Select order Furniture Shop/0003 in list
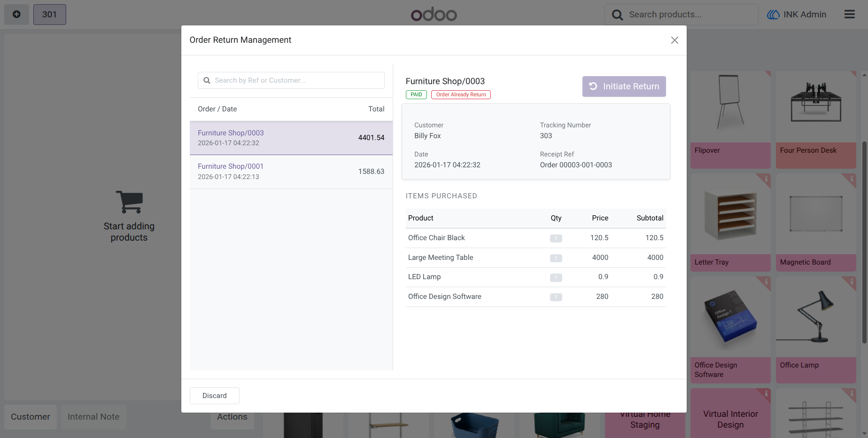868x438 pixels. pos(291,138)
